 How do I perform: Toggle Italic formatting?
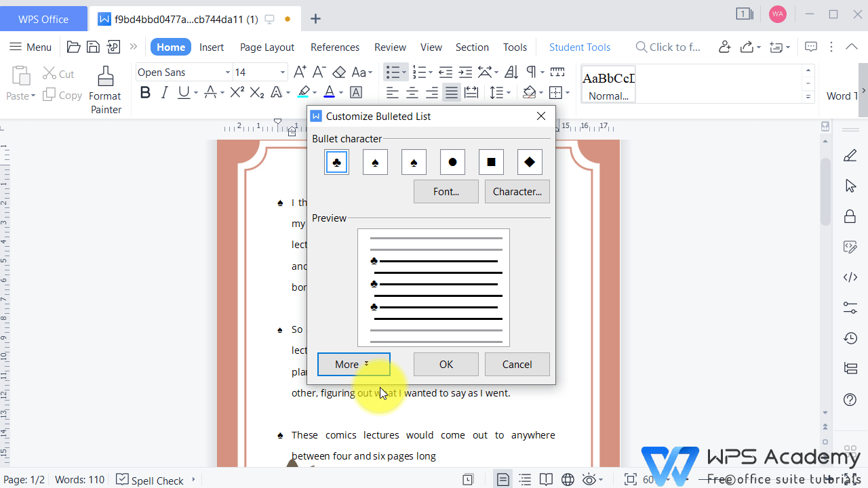[x=164, y=93]
